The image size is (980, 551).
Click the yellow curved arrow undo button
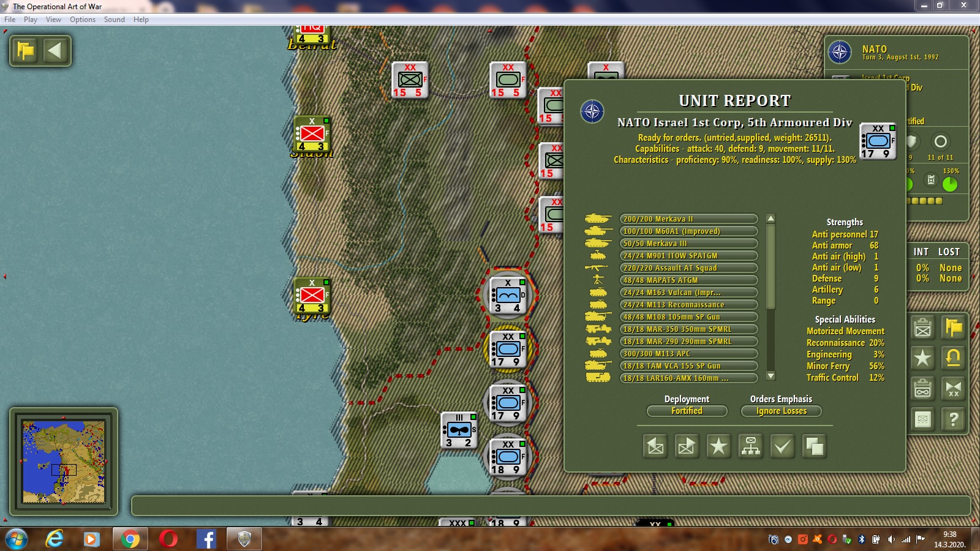[953, 358]
